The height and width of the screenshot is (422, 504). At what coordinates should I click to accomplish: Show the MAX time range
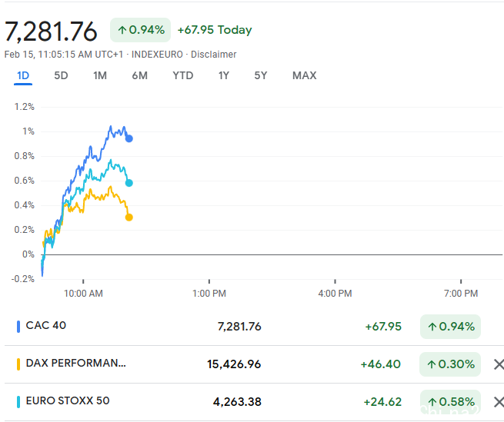coord(305,76)
